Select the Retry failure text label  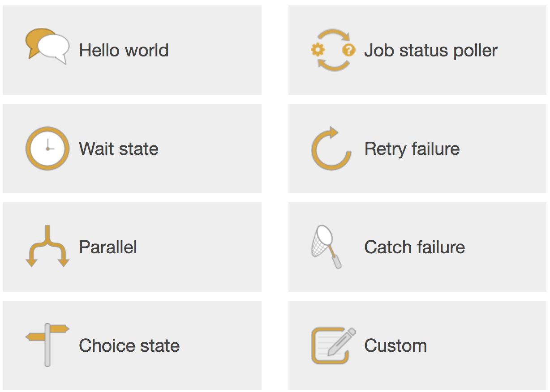[x=412, y=149]
